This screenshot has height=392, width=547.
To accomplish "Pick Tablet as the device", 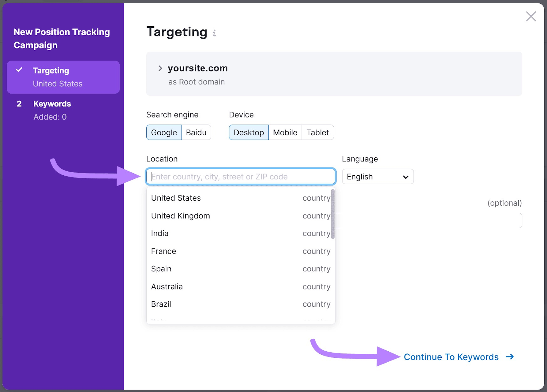I will 318,133.
